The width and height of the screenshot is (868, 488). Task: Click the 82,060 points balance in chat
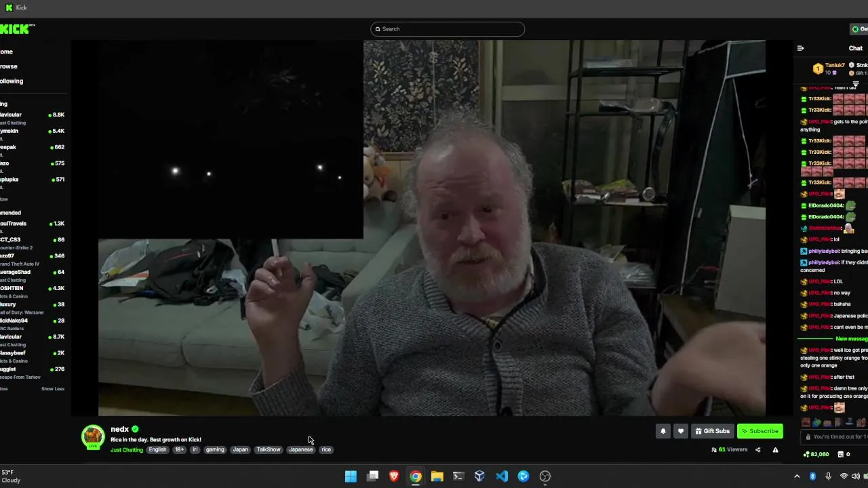816,455
